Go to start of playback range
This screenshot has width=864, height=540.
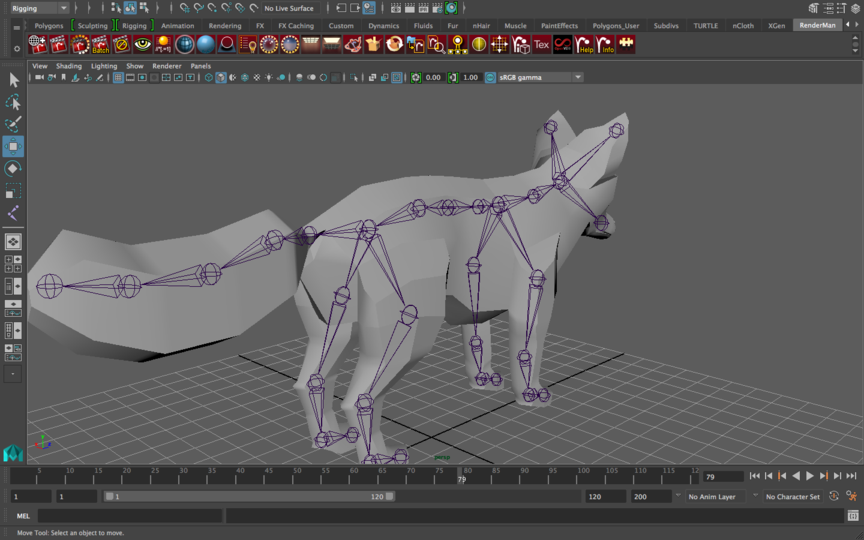point(754,476)
